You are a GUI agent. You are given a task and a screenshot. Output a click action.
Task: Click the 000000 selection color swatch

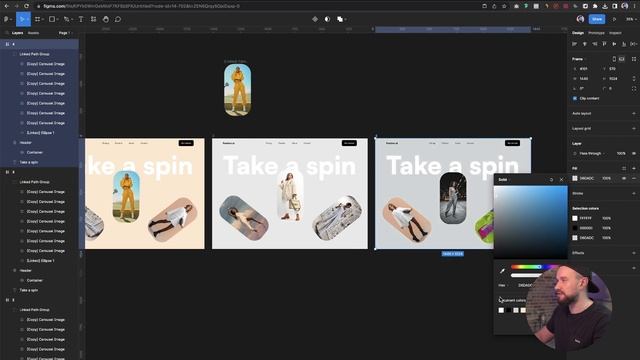pyautogui.click(x=575, y=228)
